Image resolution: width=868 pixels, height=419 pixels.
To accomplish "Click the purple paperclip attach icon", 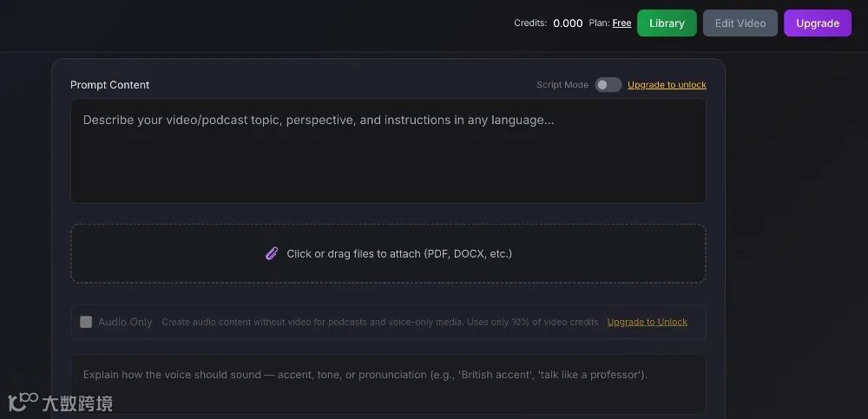I will (272, 253).
